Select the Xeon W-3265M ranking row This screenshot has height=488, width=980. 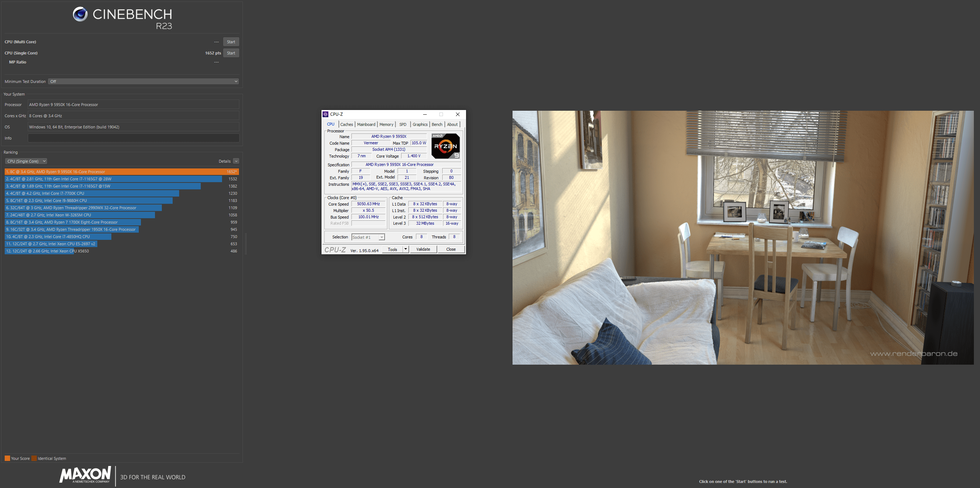pos(122,215)
